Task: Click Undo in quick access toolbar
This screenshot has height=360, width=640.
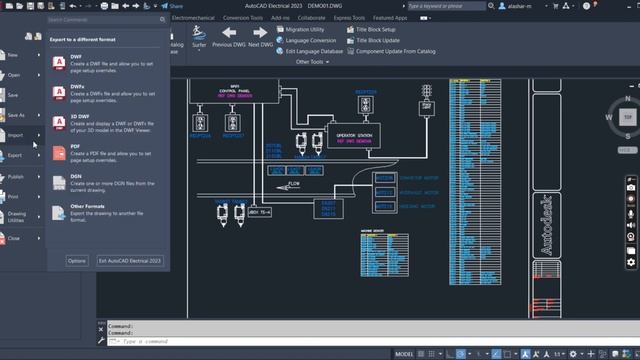Action: (x=73, y=6)
